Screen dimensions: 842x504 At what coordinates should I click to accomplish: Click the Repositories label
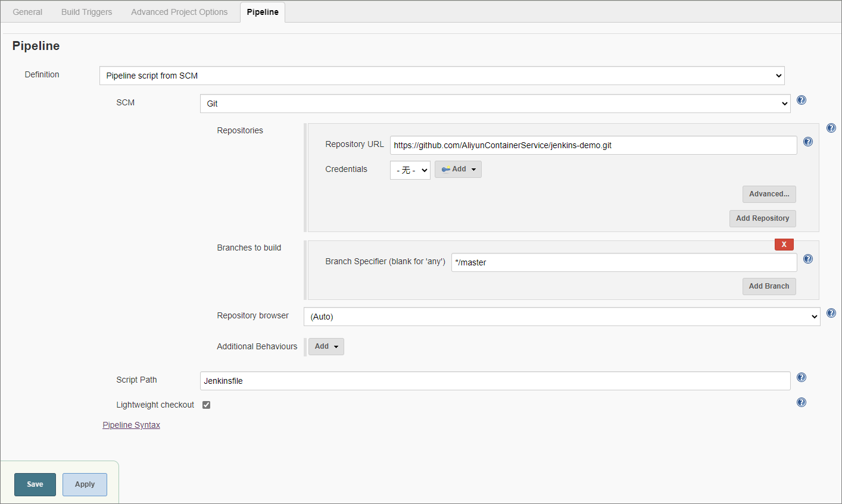pyautogui.click(x=240, y=130)
